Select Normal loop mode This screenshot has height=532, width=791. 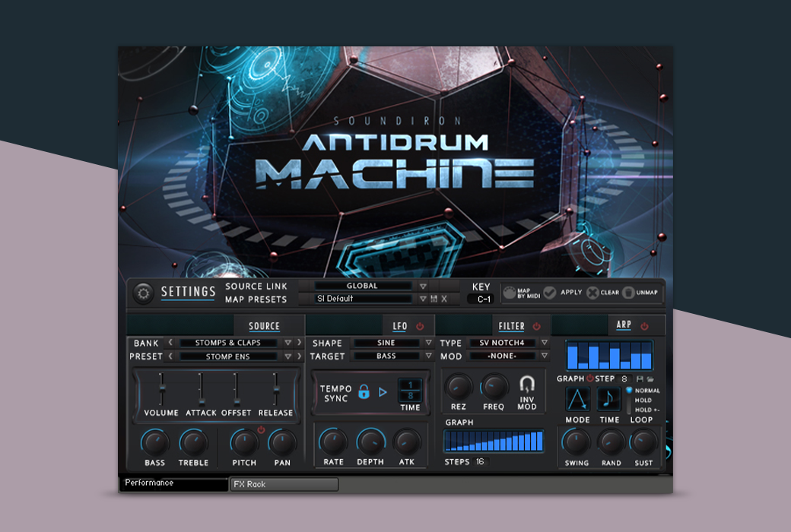(647, 391)
